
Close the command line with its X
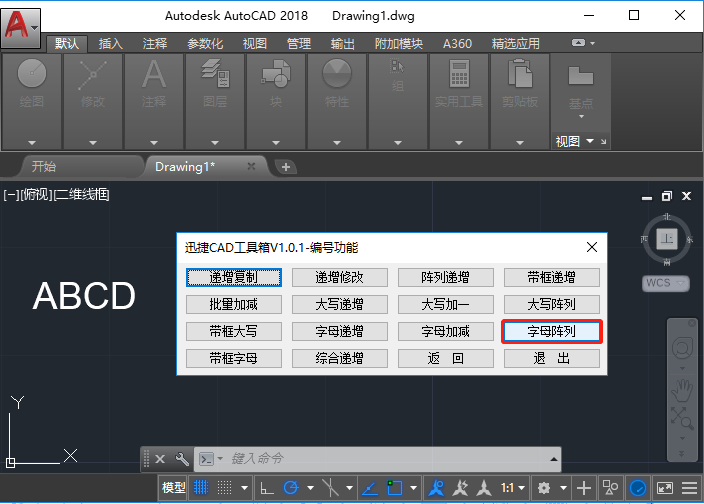[160, 459]
